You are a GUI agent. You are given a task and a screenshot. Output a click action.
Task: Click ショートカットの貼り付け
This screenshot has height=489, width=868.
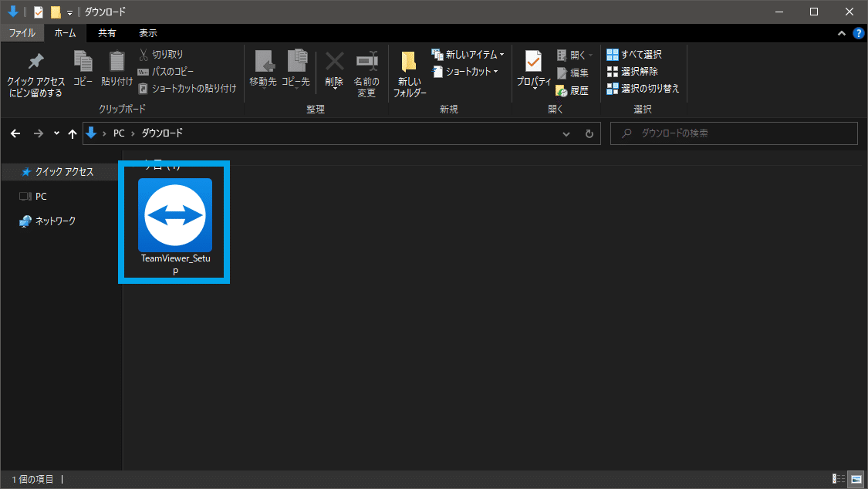[187, 89]
